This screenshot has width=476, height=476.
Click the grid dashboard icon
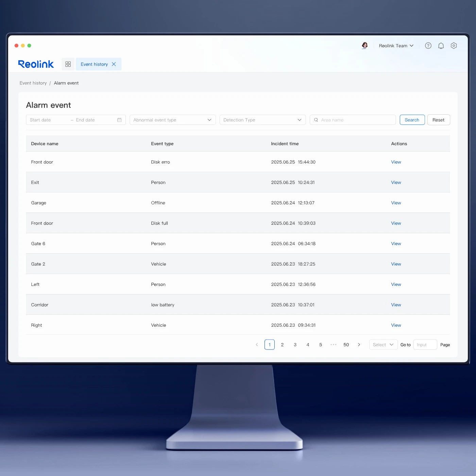click(68, 64)
